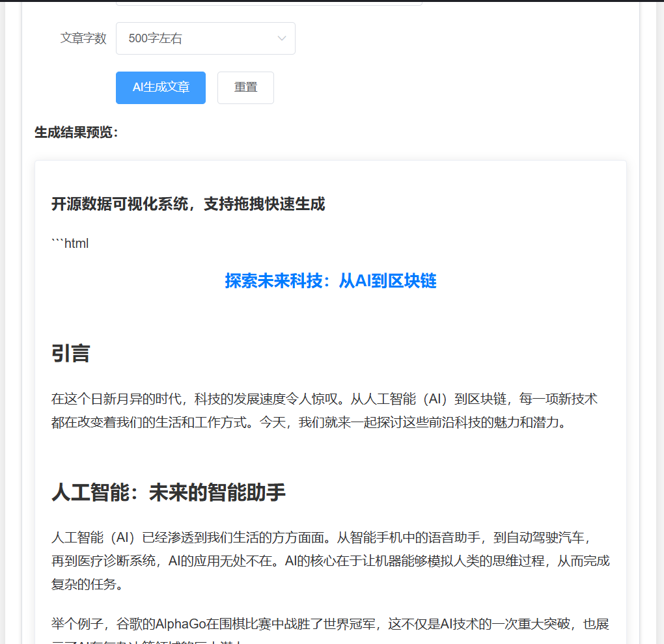Viewport: 664px width, 644px height.
Task: Click the ```html code fence text
Action: [x=70, y=243]
